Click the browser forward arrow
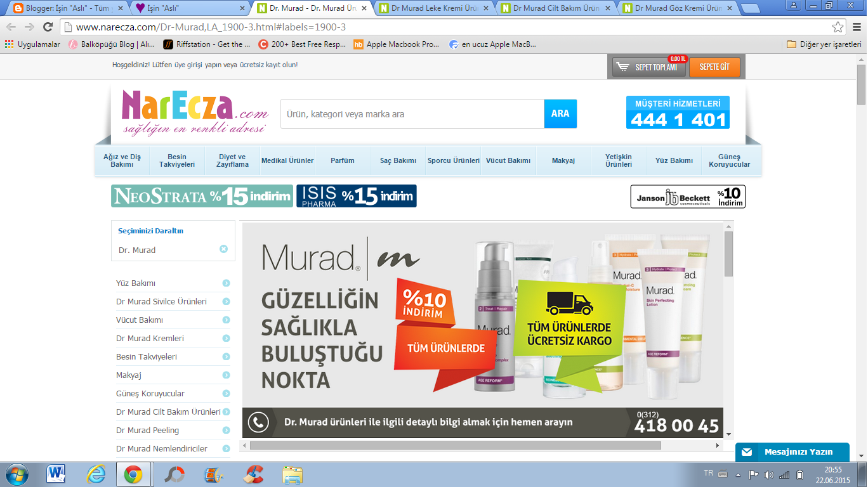This screenshot has height=487, width=868. point(29,27)
